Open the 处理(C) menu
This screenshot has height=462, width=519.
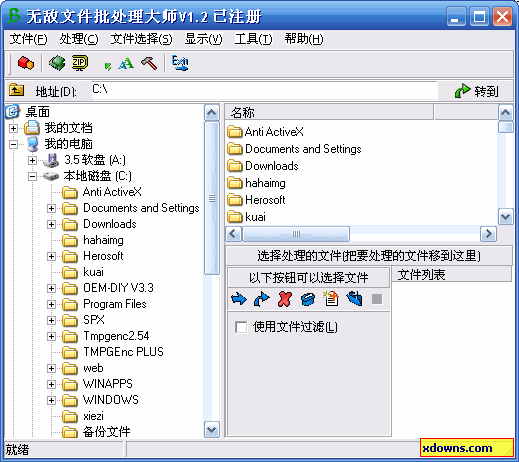79,39
